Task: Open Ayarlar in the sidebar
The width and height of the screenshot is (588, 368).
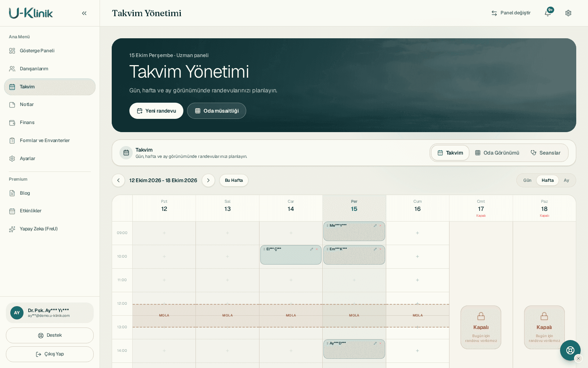Action: pyautogui.click(x=50, y=159)
